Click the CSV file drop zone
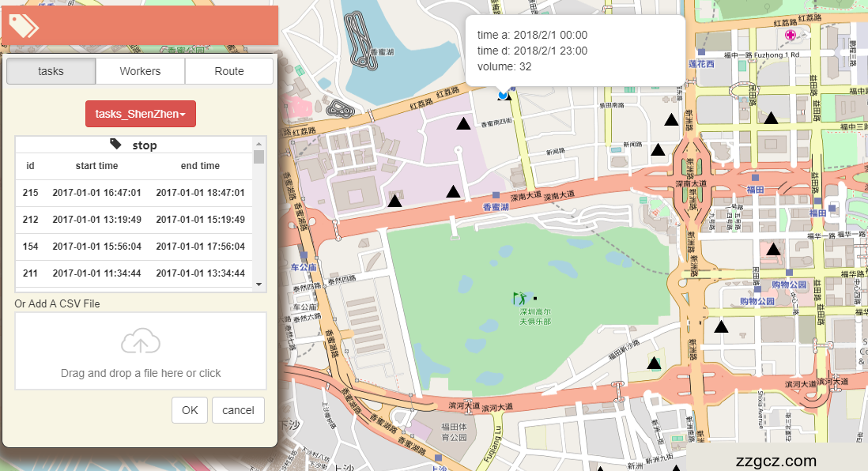 [x=141, y=351]
